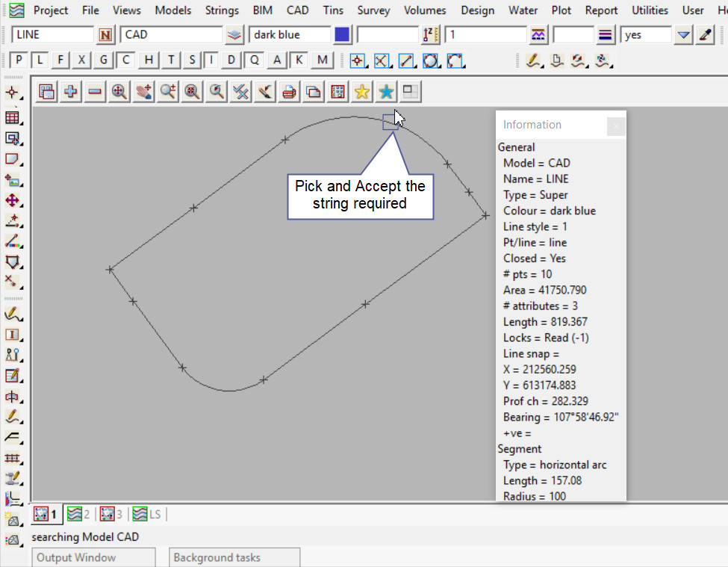Toggle the G snap button
This screenshot has width=728, height=567.
point(103,61)
